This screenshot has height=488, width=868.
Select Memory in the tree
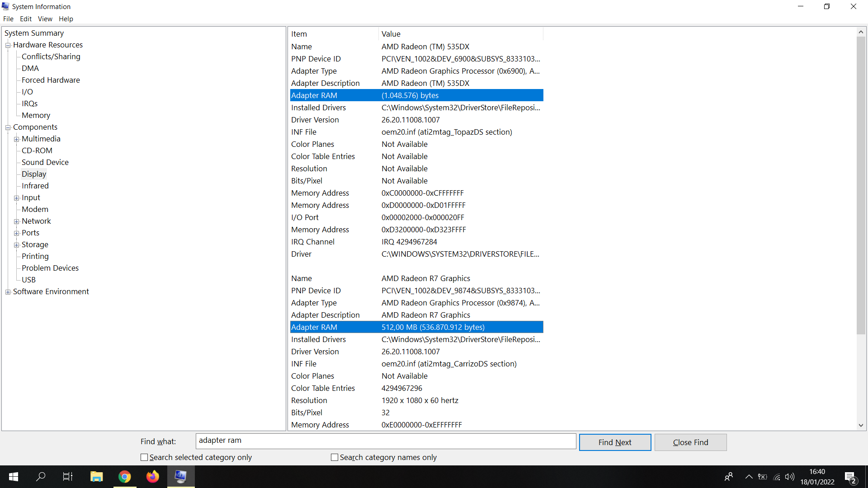click(x=36, y=115)
